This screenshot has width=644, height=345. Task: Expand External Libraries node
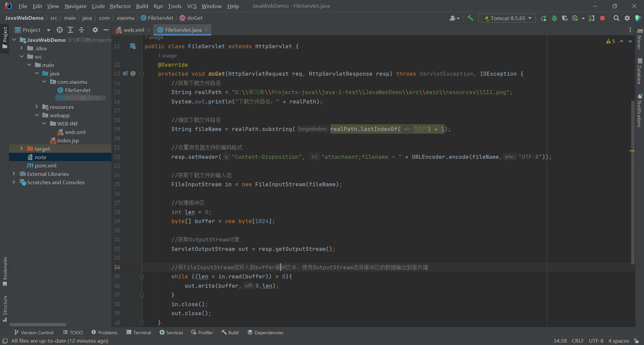(x=14, y=174)
